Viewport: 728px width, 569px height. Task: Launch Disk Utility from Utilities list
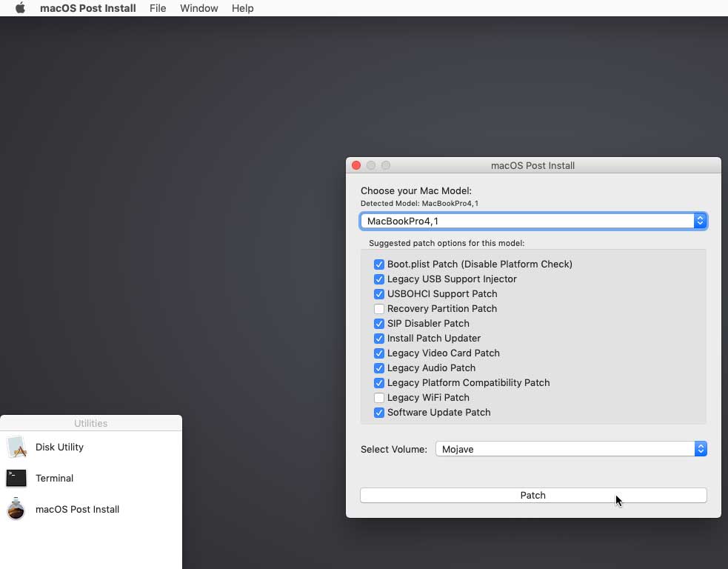[59, 447]
